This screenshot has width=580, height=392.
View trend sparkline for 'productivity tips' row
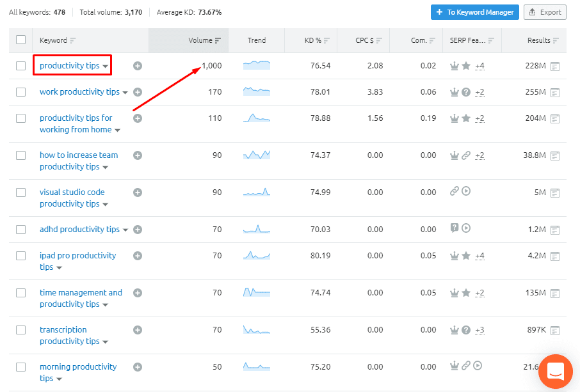pos(257,65)
